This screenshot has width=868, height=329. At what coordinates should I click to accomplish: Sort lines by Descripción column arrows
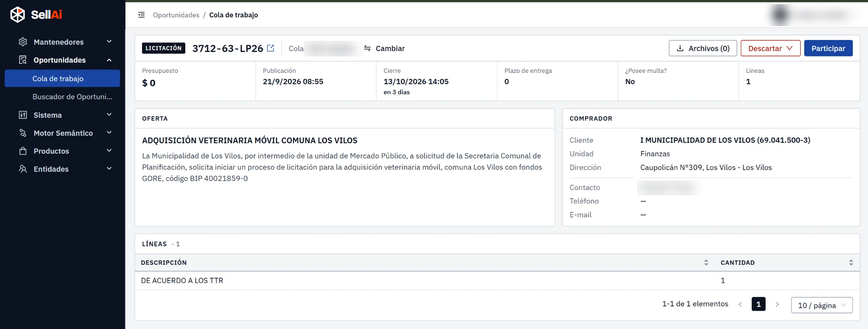pyautogui.click(x=706, y=263)
